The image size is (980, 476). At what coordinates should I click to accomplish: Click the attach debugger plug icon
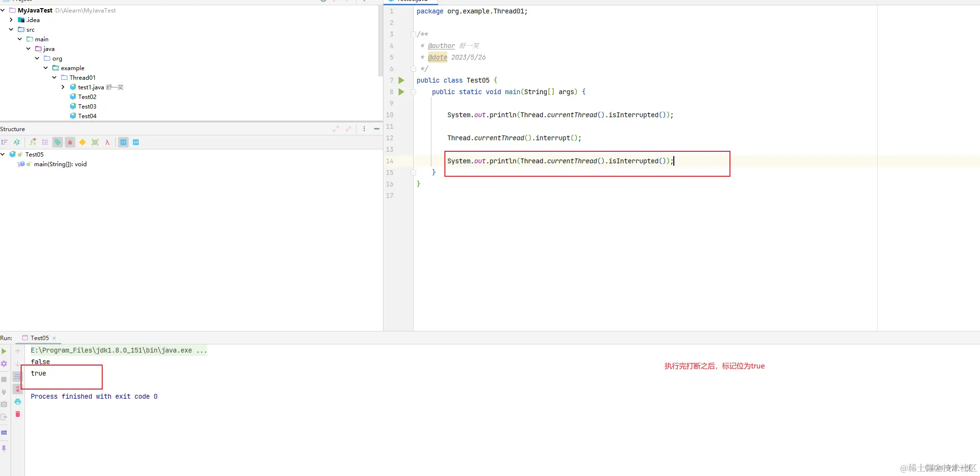pos(4,392)
